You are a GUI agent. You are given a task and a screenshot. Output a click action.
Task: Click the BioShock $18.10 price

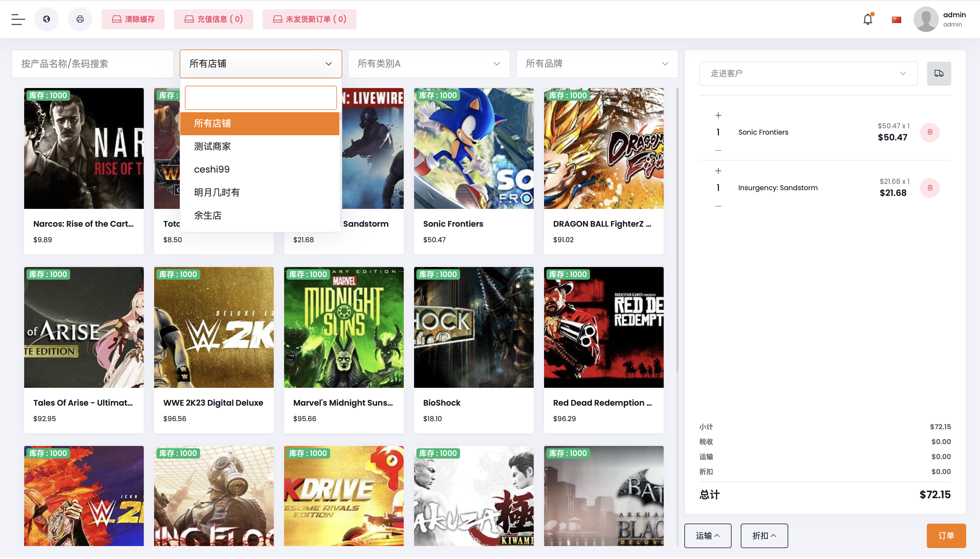pos(432,419)
